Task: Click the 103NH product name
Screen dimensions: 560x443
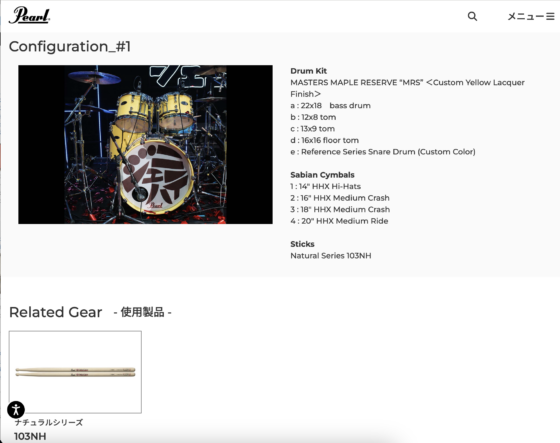Action: click(30, 436)
